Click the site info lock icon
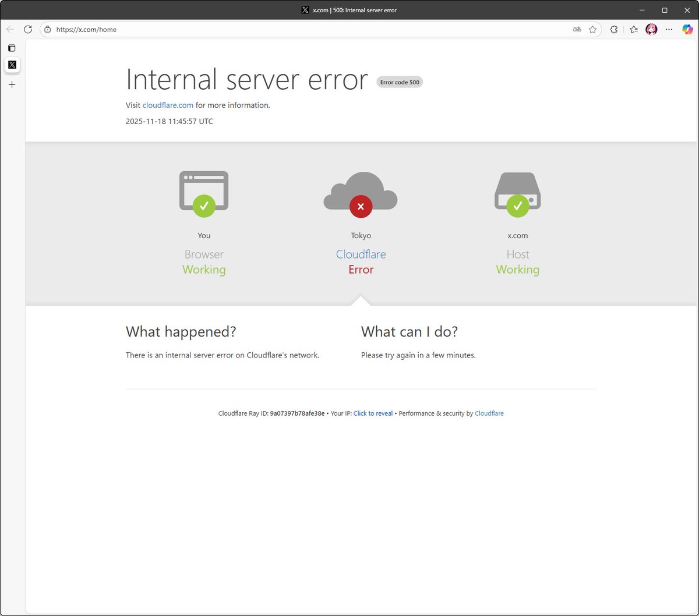699x616 pixels. [48, 29]
